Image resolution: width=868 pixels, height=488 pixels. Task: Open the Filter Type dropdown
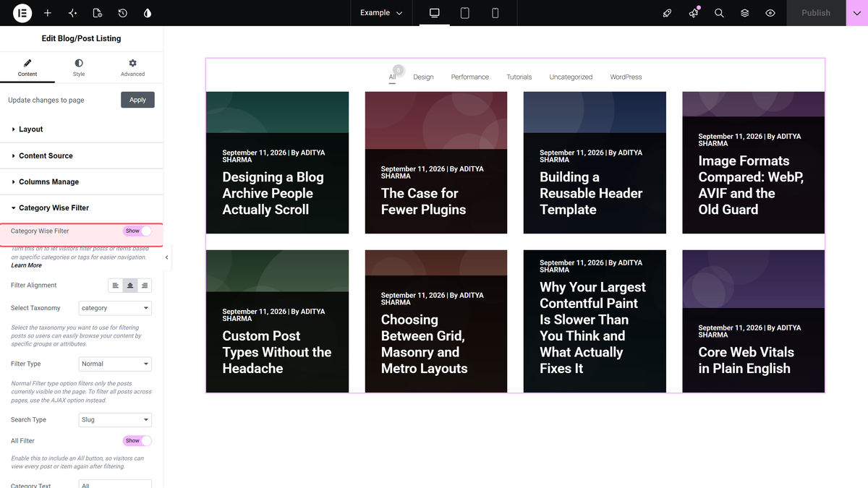click(115, 364)
